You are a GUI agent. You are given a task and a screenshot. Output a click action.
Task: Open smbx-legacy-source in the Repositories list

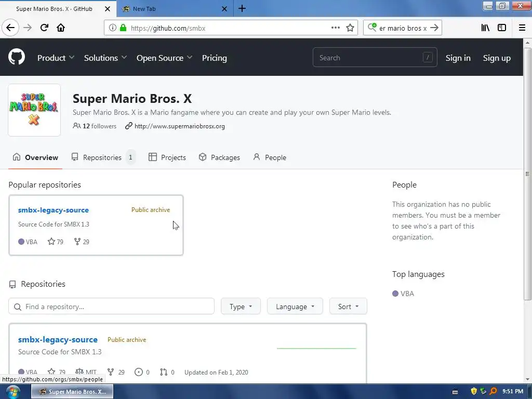pyautogui.click(x=58, y=340)
